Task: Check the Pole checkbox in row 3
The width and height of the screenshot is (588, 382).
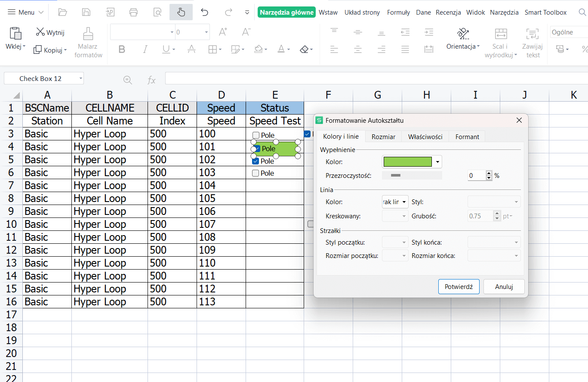Action: point(256,135)
